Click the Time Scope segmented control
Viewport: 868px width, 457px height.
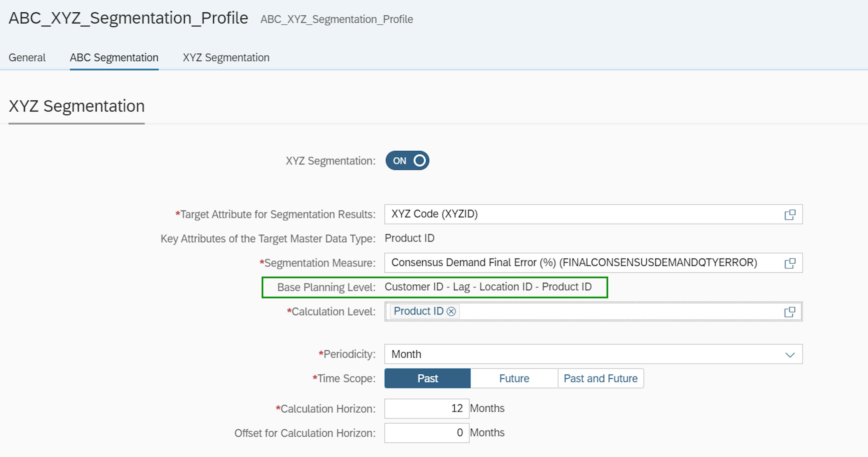coord(513,378)
